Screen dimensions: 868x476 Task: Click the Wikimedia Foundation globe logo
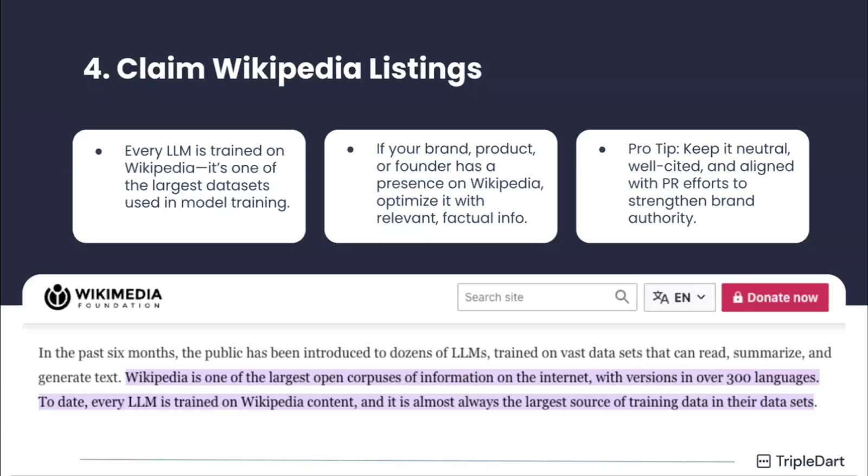pyautogui.click(x=57, y=297)
